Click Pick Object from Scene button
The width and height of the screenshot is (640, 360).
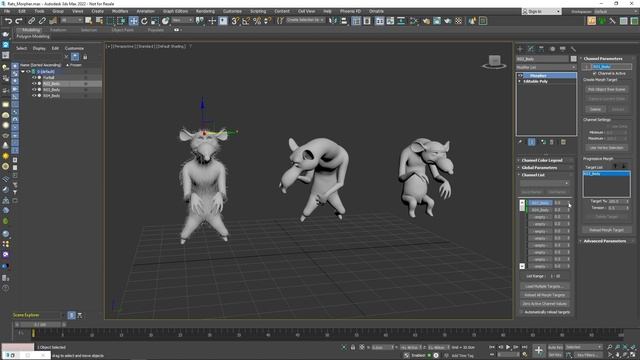(x=607, y=89)
